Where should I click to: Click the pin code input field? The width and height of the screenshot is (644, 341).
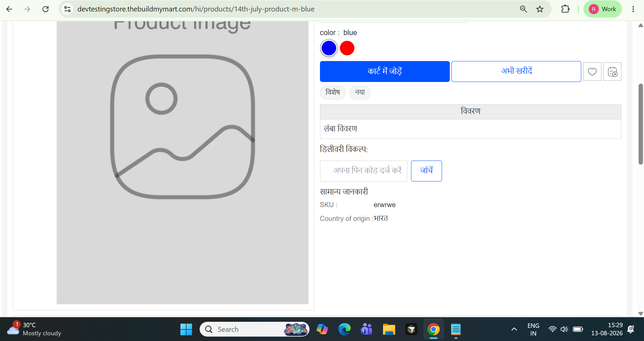tap(363, 171)
